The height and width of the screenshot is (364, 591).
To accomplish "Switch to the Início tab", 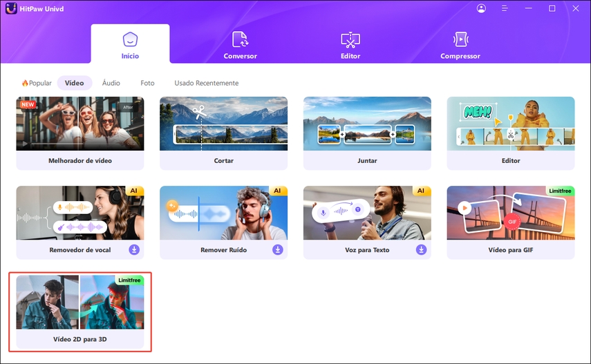I will (130, 44).
